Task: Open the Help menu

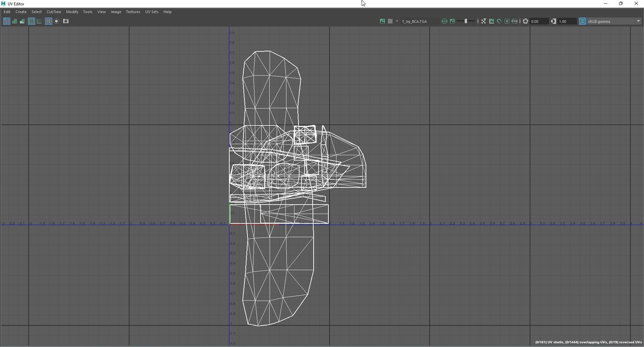Action: click(167, 12)
